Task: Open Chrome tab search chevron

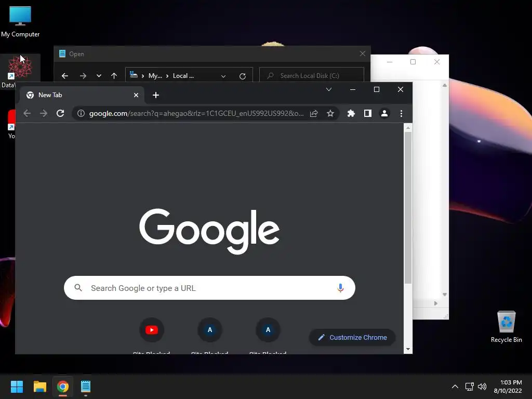Action: (x=329, y=89)
